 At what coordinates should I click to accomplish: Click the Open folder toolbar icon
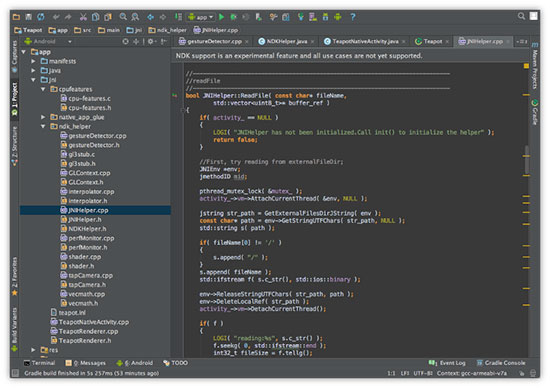(x=16, y=16)
